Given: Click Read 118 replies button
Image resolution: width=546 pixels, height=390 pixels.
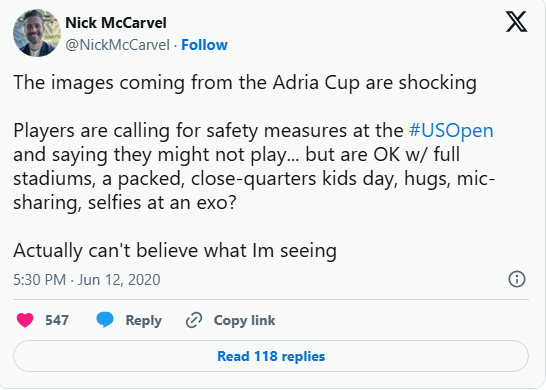Looking at the screenshot, I should [x=271, y=356].
